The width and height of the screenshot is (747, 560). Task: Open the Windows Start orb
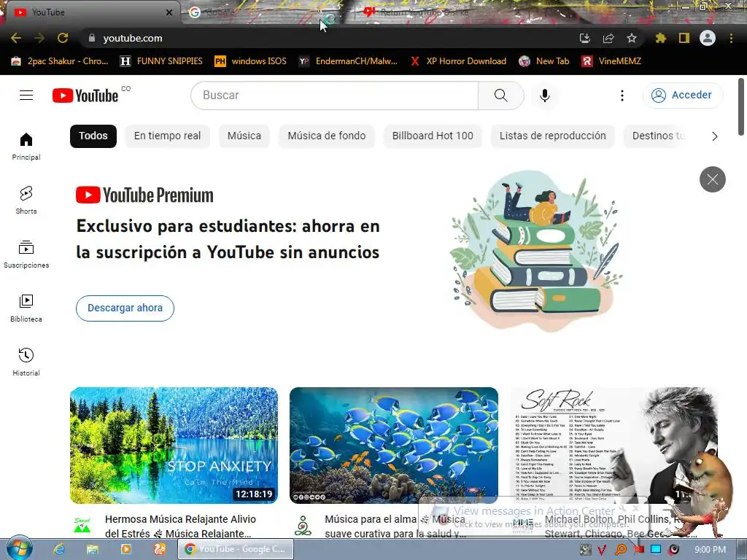[x=19, y=548]
